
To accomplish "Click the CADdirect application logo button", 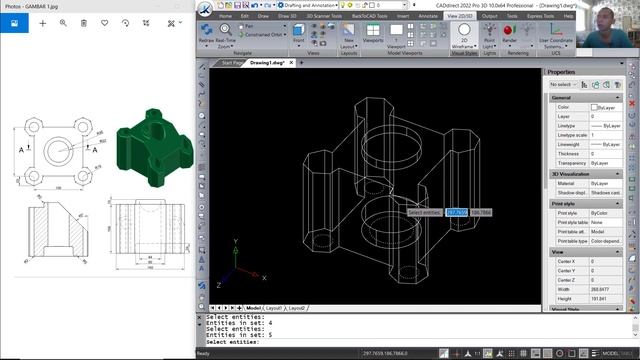I will 205,9.
